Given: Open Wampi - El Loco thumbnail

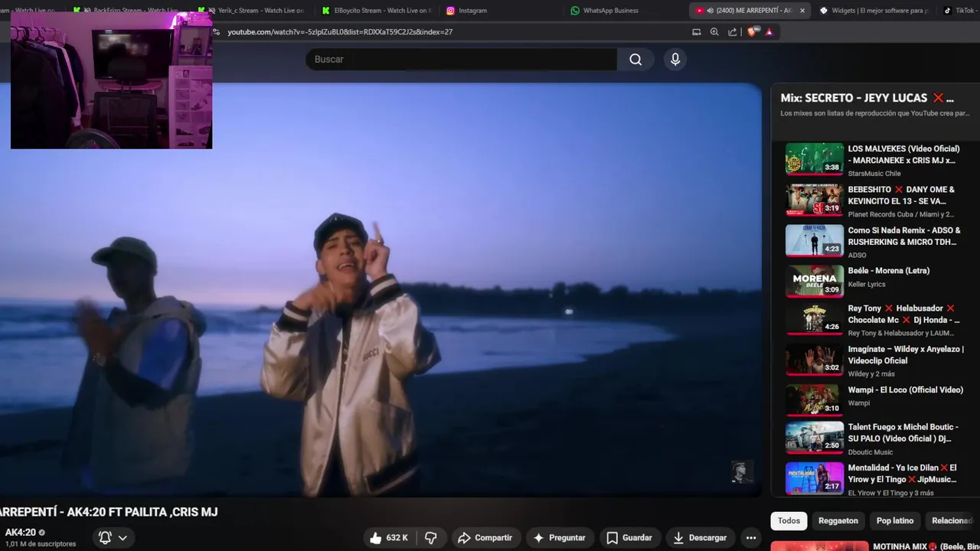Looking at the screenshot, I should [815, 399].
